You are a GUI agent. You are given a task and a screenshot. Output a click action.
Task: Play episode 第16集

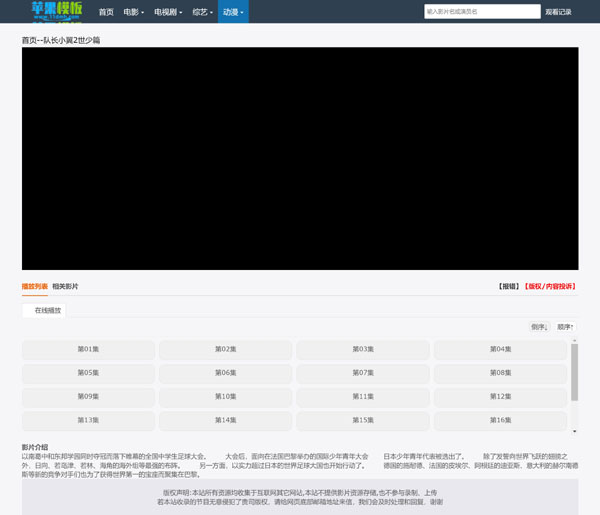tap(500, 421)
